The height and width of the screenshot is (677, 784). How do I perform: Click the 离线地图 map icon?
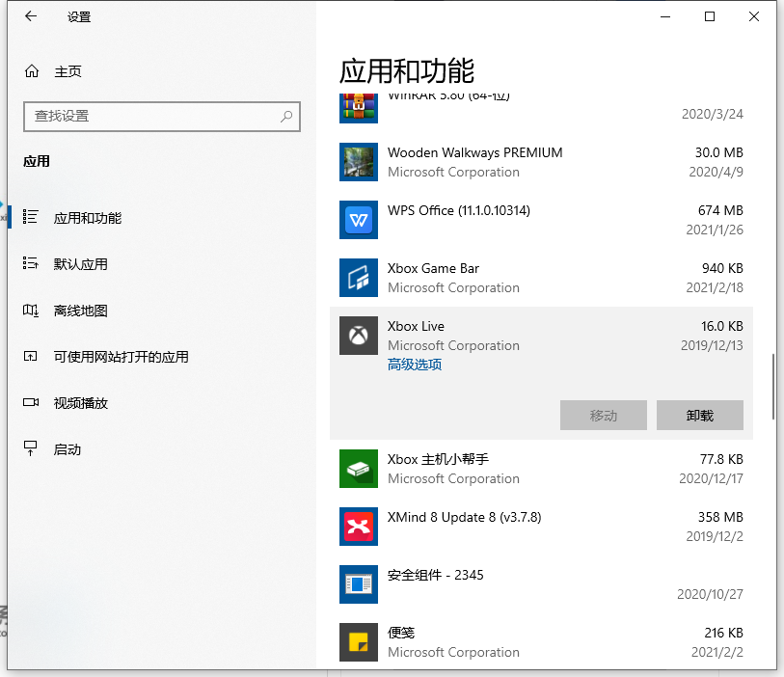30,310
